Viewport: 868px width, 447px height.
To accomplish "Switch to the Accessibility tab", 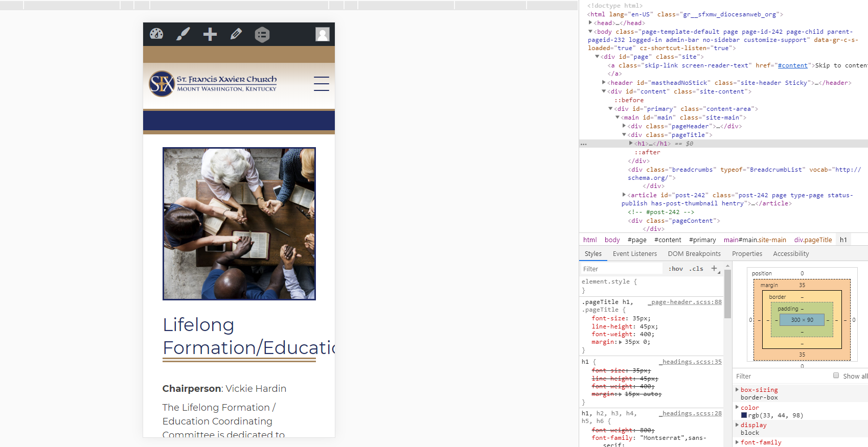I will [x=791, y=254].
